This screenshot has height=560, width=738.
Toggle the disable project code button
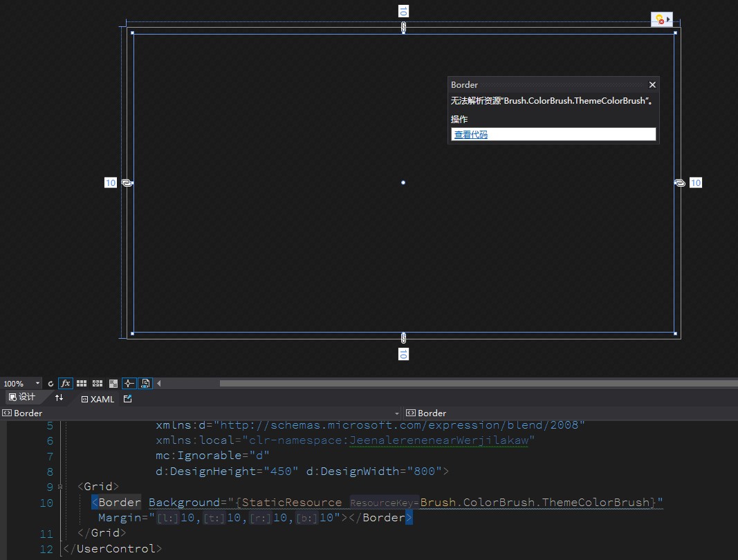(145, 384)
